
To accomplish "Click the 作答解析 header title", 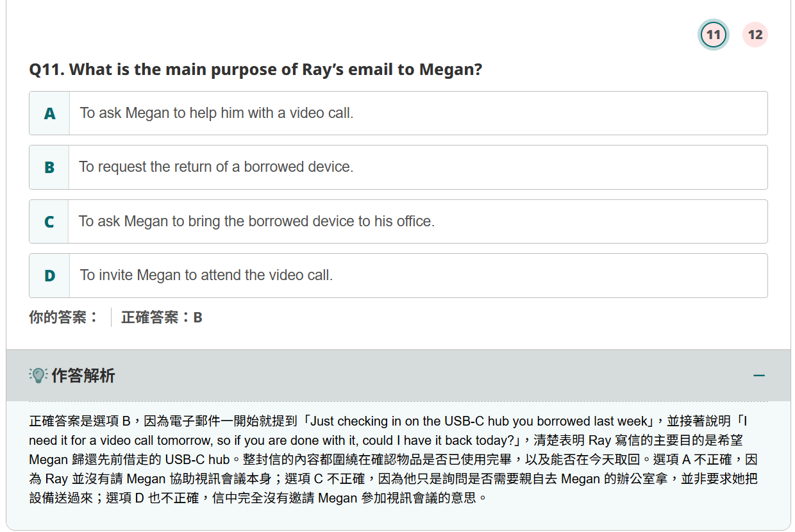I will coord(83,376).
